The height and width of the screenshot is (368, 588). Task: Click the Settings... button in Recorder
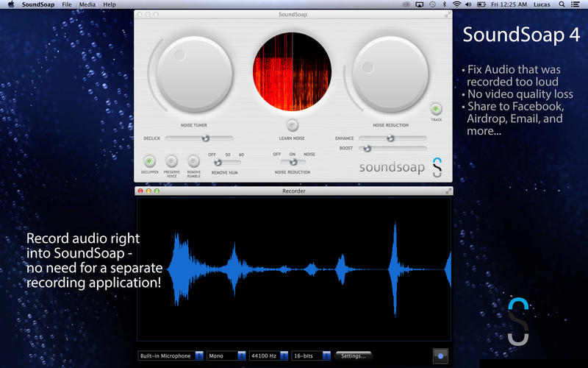pos(353,355)
